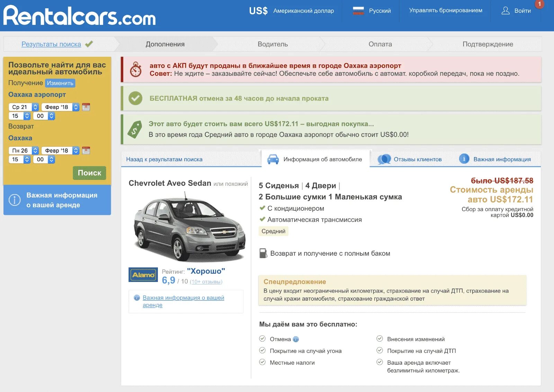Screen dimensions: 554x392
Task: Go to Результаты поиска step
Action: click(51, 44)
